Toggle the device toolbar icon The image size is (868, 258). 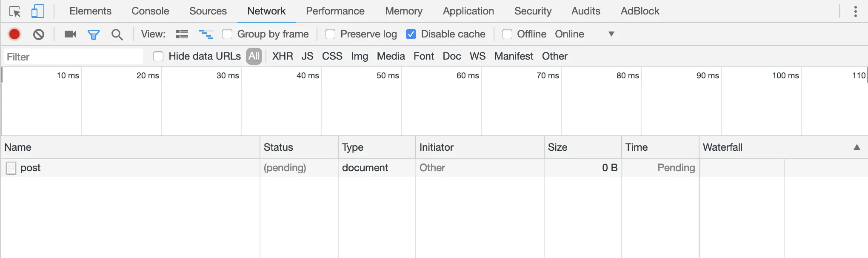(38, 11)
